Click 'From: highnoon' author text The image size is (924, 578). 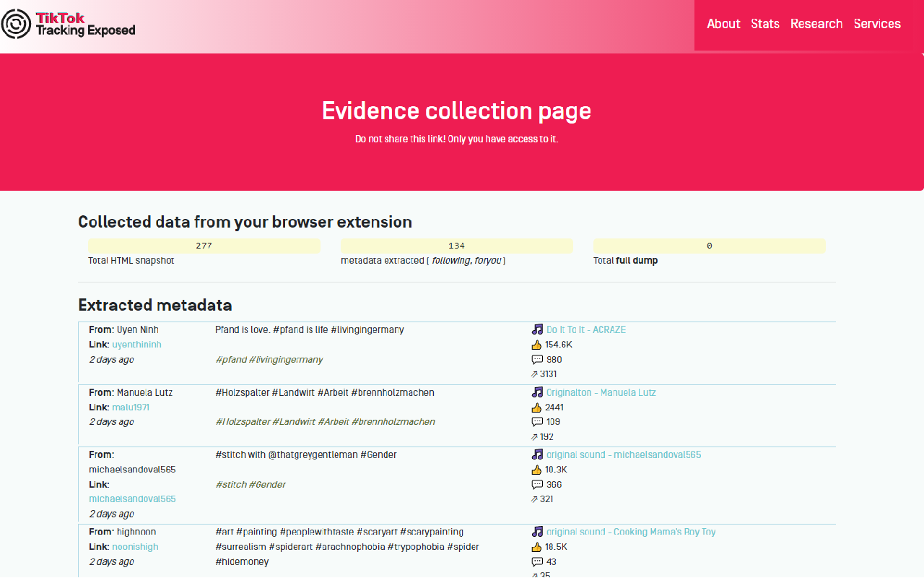coord(122,532)
